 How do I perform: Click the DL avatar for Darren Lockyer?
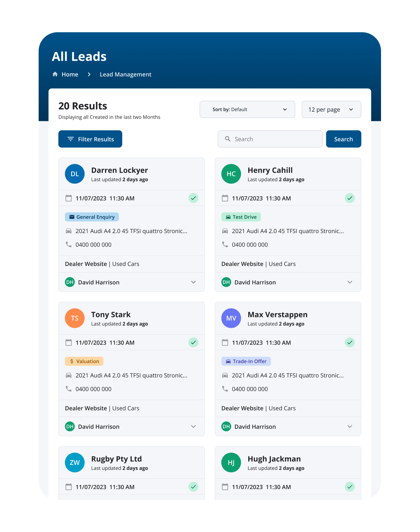75,174
